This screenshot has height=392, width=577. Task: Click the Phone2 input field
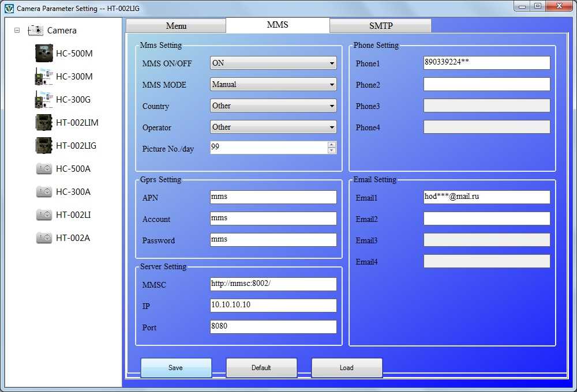(x=486, y=85)
